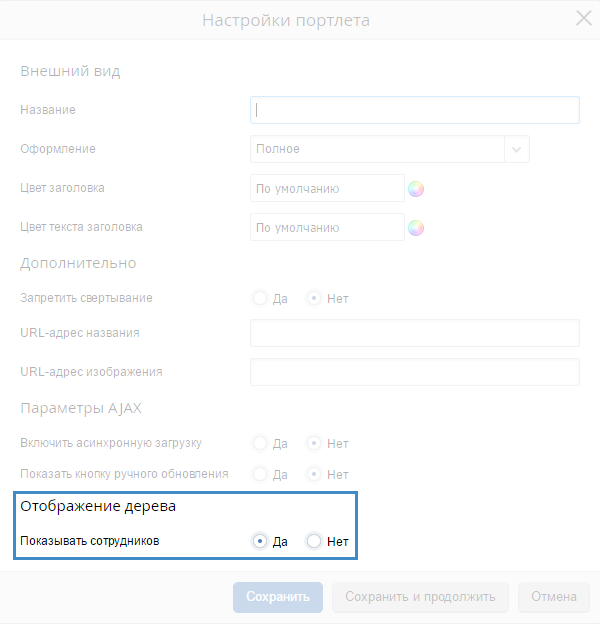This screenshot has width=600, height=624.
Task: Choose Да for Запретить свертывание
Action: pos(260,298)
